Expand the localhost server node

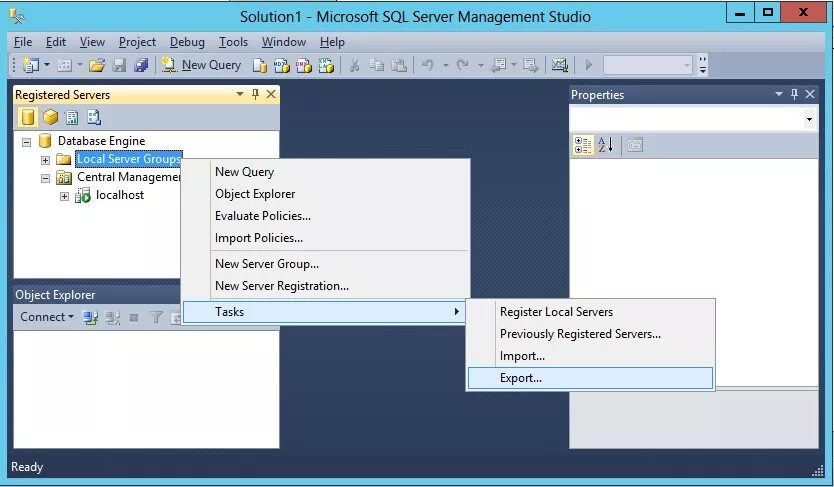pyautogui.click(x=64, y=196)
